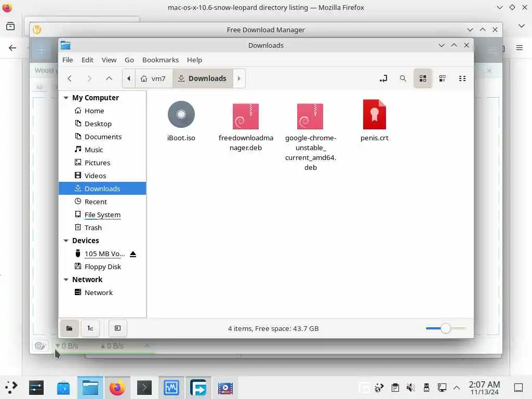The height and width of the screenshot is (399, 532).
Task: Go back with the left arrow button
Action: point(70,78)
